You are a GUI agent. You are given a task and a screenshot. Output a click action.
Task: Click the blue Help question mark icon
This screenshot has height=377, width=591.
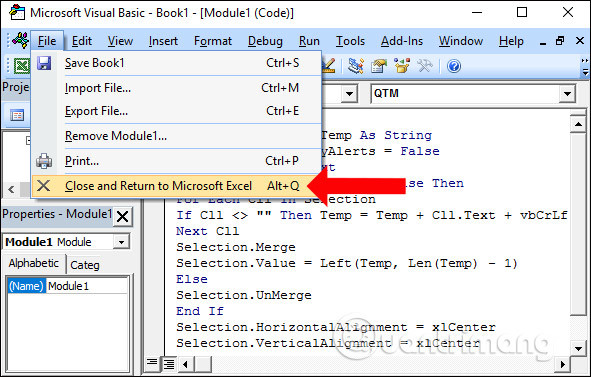(x=454, y=66)
